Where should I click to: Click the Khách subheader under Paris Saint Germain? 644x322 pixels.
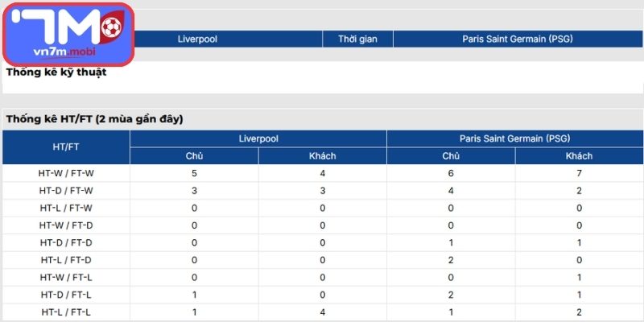579,156
